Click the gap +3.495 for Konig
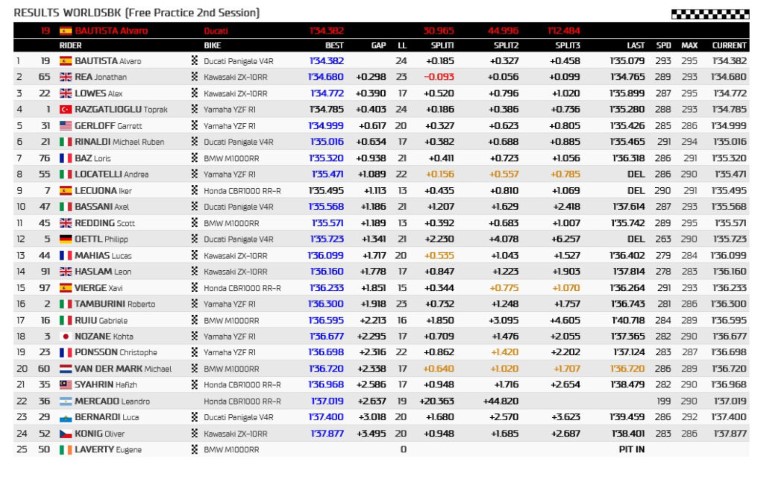Screen dimensions: 764x480 (371, 434)
